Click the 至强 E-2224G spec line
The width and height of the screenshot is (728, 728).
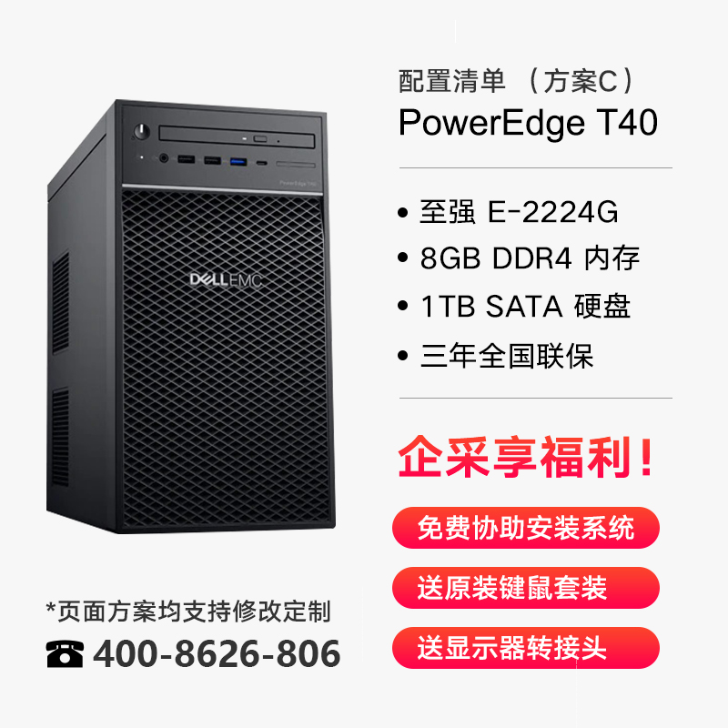[519, 212]
